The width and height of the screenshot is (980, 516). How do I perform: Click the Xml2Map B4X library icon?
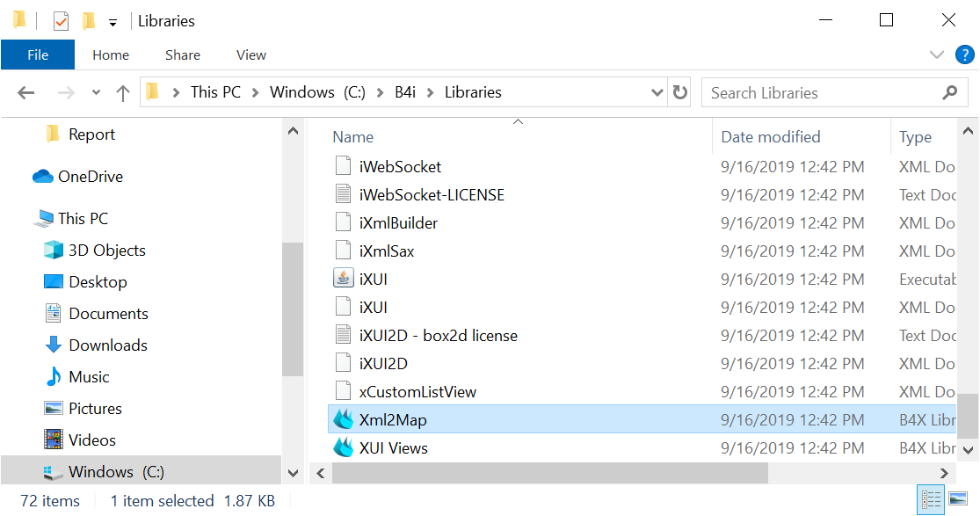[x=343, y=420]
